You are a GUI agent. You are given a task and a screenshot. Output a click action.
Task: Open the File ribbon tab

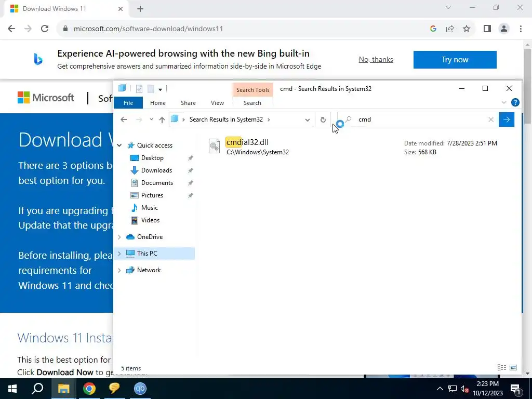(x=128, y=103)
